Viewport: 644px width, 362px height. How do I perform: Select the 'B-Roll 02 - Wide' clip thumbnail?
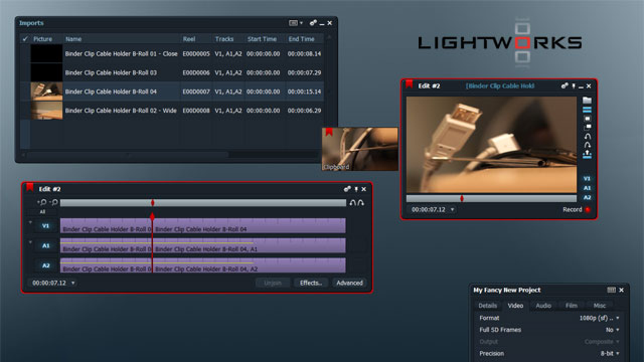(47, 110)
